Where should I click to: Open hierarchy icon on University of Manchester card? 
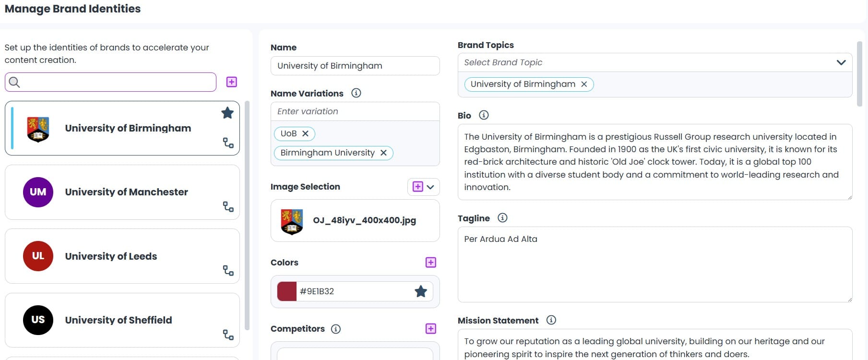click(x=228, y=207)
